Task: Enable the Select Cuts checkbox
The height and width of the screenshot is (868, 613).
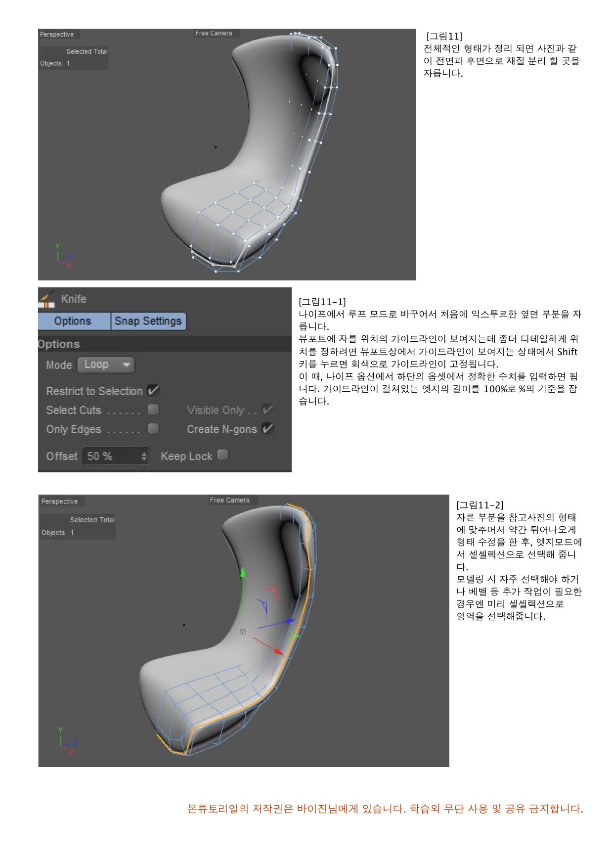Action: [x=153, y=410]
